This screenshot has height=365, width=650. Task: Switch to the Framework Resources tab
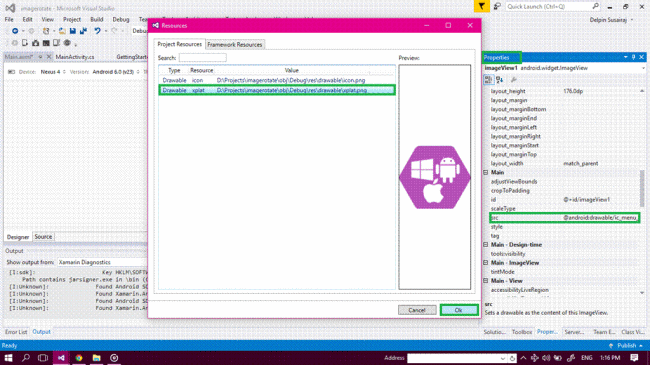point(235,44)
